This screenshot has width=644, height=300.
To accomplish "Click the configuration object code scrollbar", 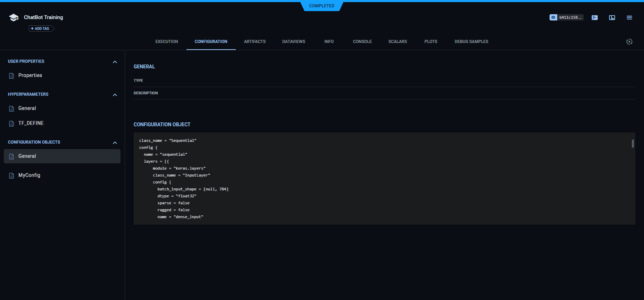I will pos(633,144).
